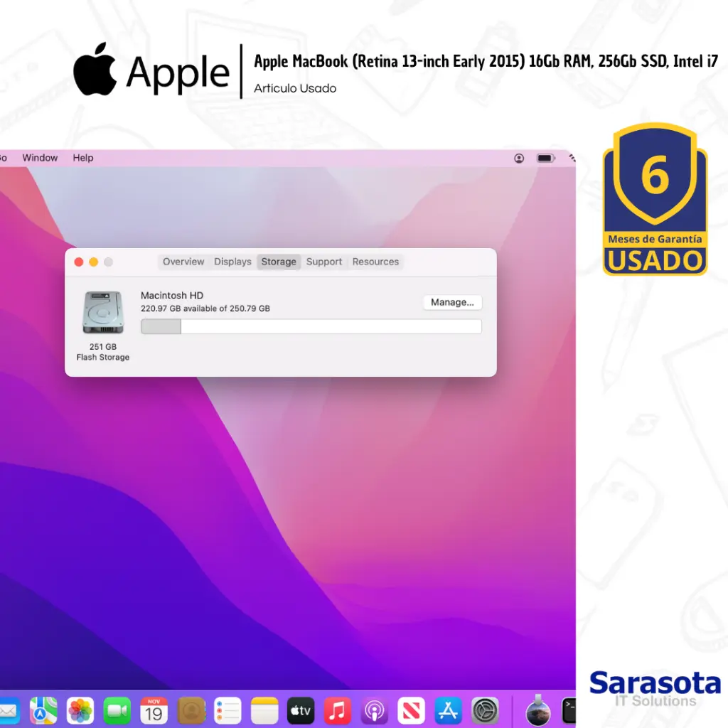Open Podcasts from the dock
Screen dimensions: 728x728
point(375,710)
